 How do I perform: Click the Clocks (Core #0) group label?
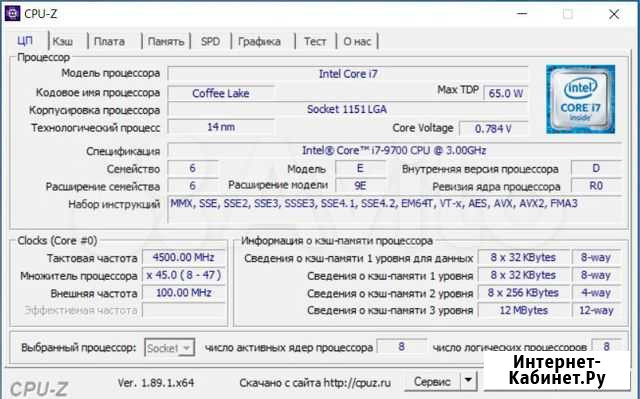tap(57, 241)
